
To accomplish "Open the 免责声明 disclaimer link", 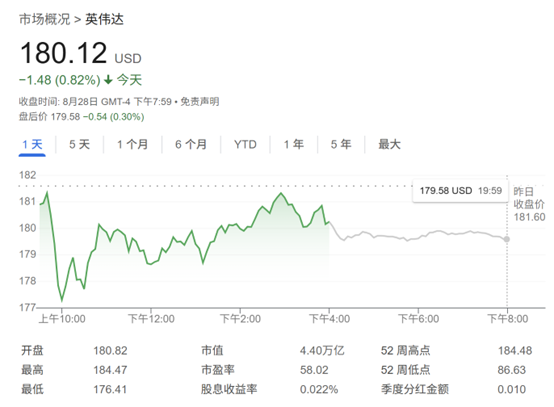I will [200, 102].
